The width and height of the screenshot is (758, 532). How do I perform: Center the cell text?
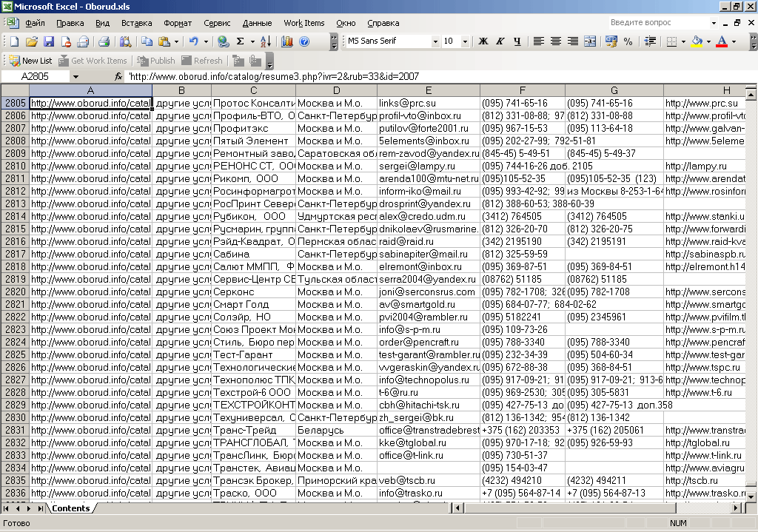(x=555, y=41)
